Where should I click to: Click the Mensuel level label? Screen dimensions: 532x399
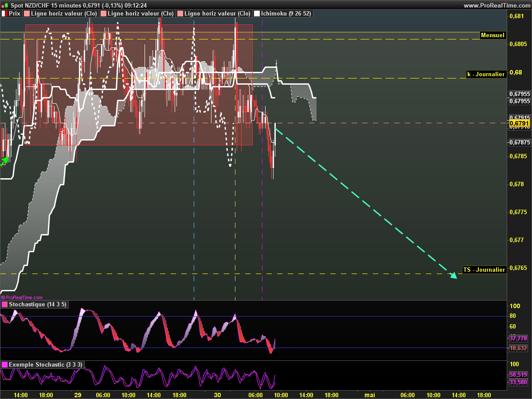pos(493,35)
